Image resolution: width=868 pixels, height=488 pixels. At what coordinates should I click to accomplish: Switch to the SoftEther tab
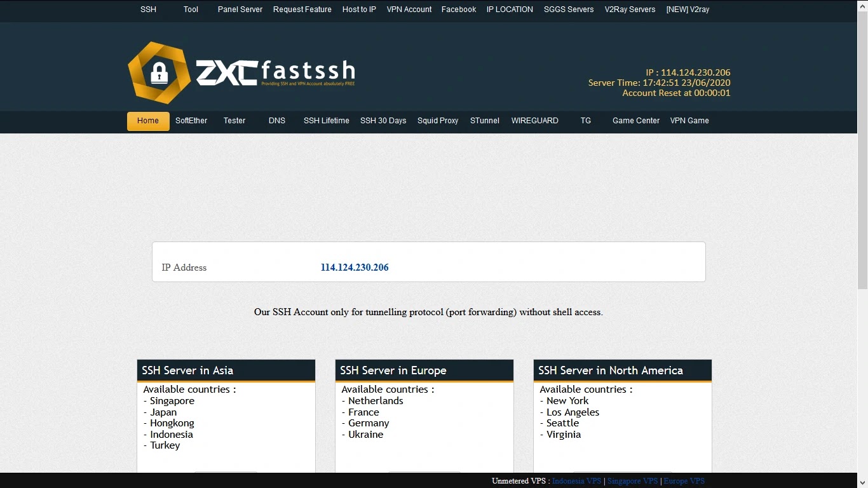pyautogui.click(x=191, y=121)
